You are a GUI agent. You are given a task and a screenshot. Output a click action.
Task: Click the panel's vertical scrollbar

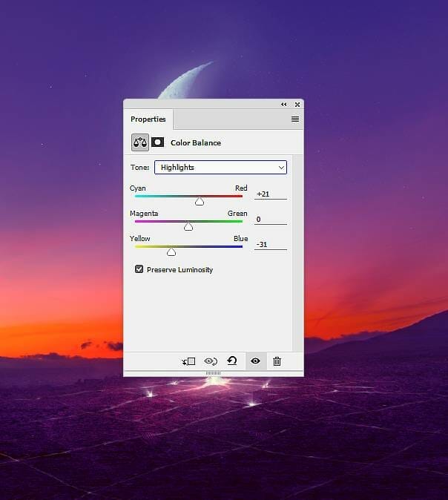pyautogui.click(x=297, y=253)
